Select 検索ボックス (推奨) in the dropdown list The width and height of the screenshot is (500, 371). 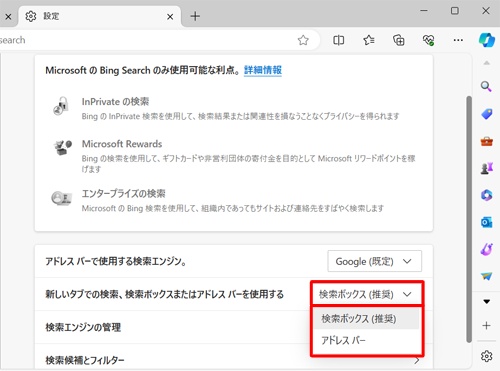tap(367, 319)
